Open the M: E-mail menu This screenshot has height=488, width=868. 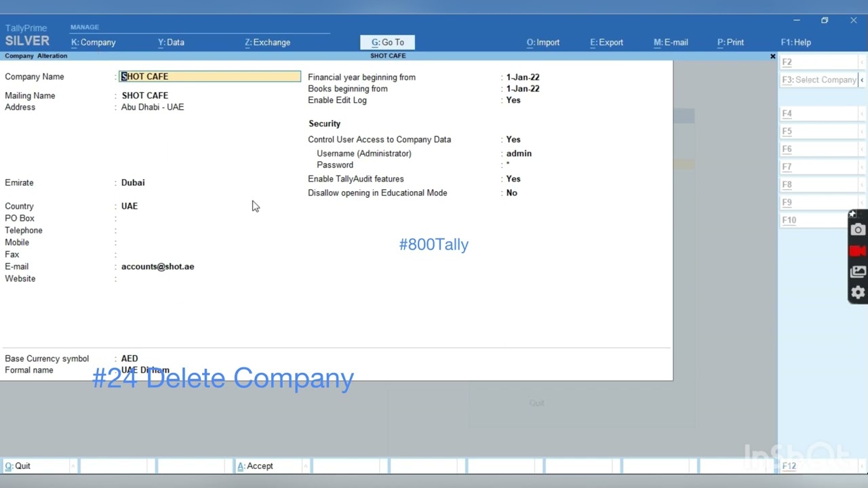click(671, 42)
